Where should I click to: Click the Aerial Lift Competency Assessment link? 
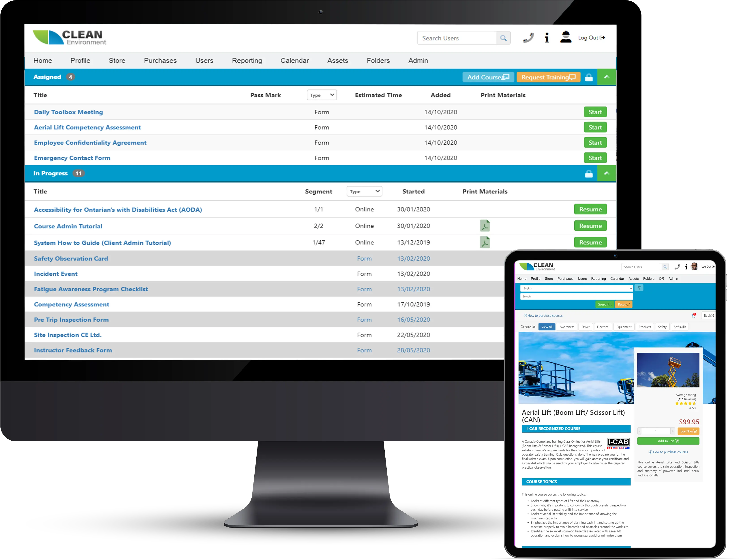[x=87, y=127]
